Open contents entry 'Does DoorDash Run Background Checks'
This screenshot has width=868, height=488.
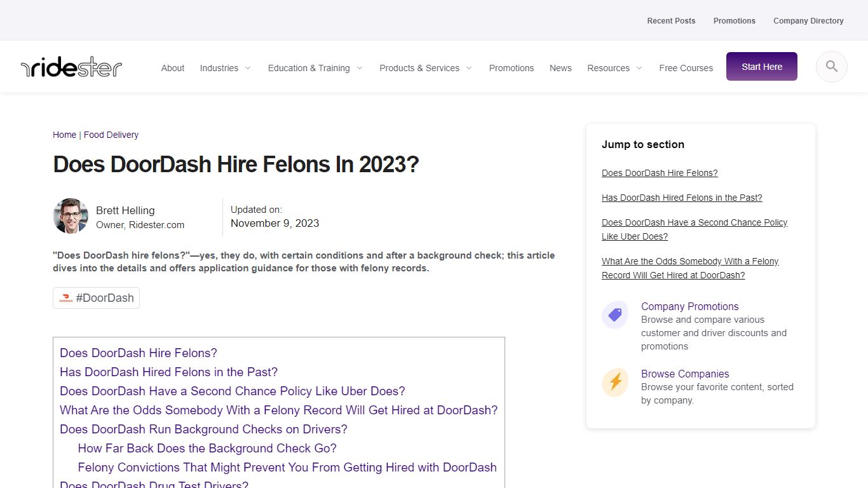203,429
